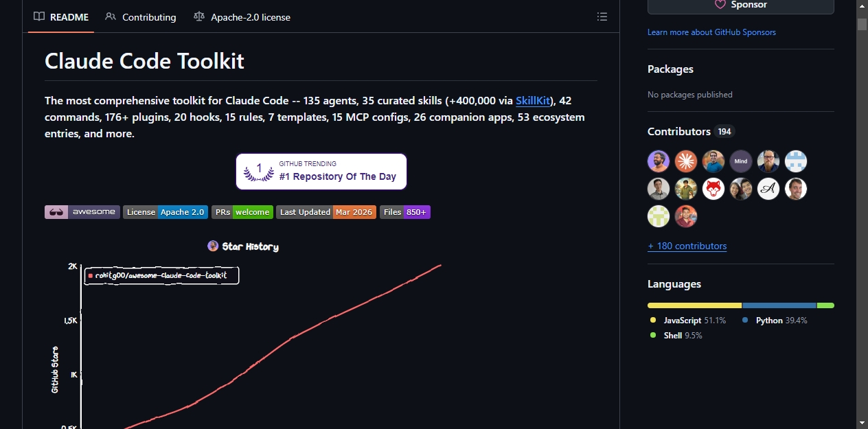Open the green pixel identicon contributor avatar
This screenshot has height=429, width=868.
(659, 216)
